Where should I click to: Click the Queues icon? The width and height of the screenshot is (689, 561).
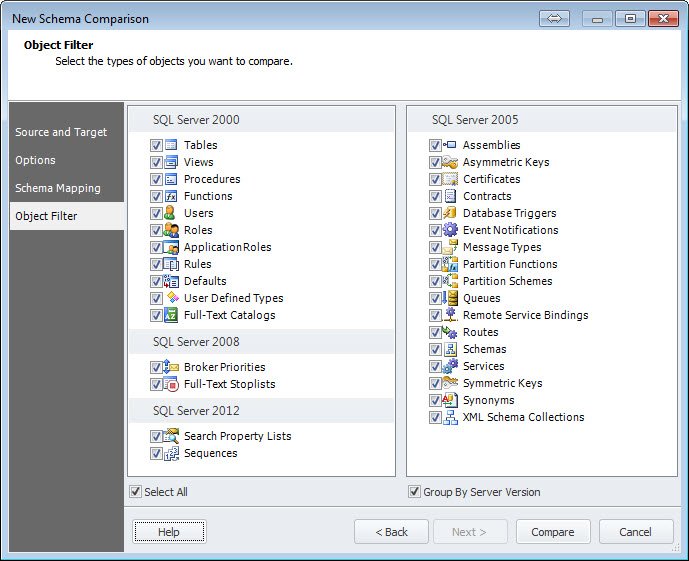[x=450, y=298]
